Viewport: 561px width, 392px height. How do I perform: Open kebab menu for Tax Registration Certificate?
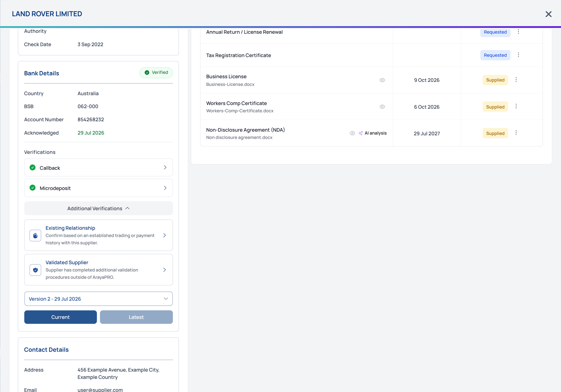tap(518, 55)
